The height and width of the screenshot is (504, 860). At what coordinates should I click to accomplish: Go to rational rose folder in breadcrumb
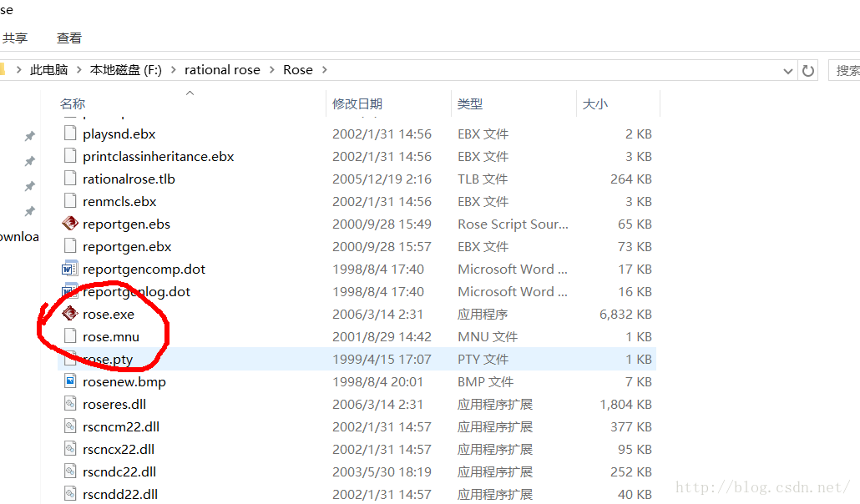[x=222, y=69]
